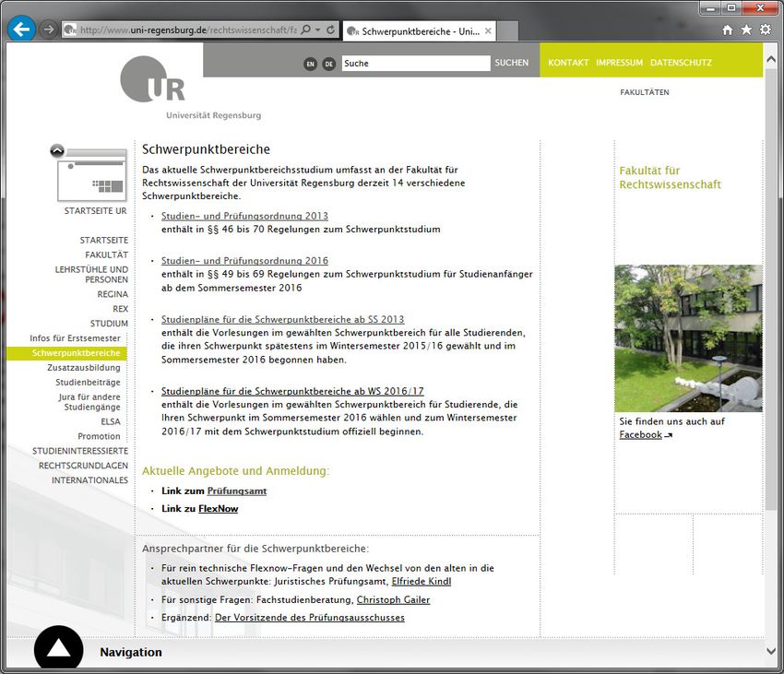Switch site language to DE

tap(328, 64)
